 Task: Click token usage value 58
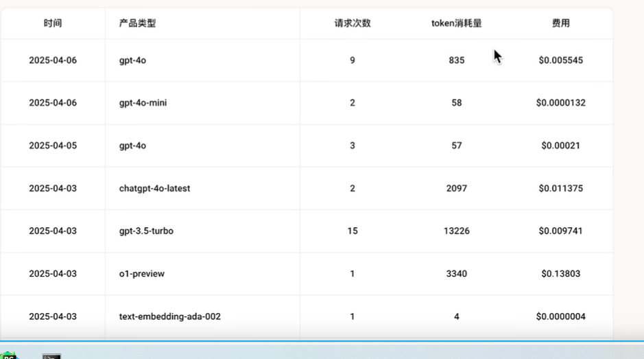456,103
